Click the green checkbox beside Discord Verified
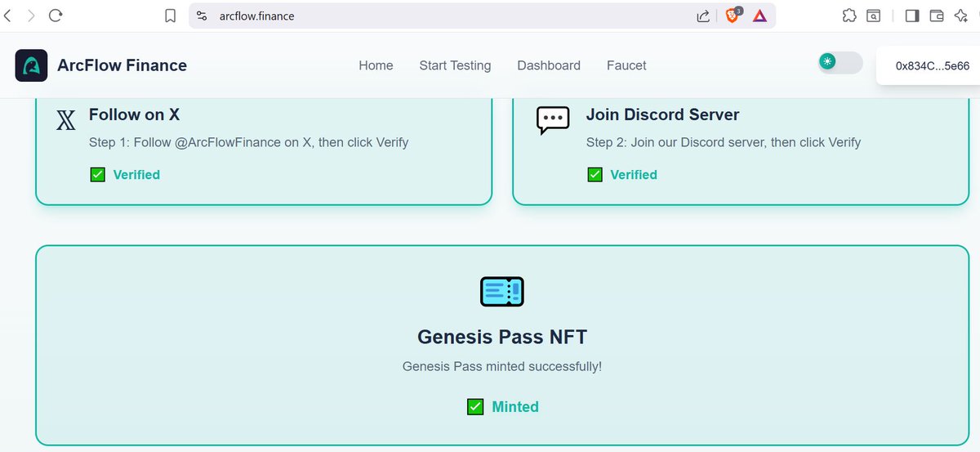This screenshot has height=452, width=980. (x=595, y=174)
